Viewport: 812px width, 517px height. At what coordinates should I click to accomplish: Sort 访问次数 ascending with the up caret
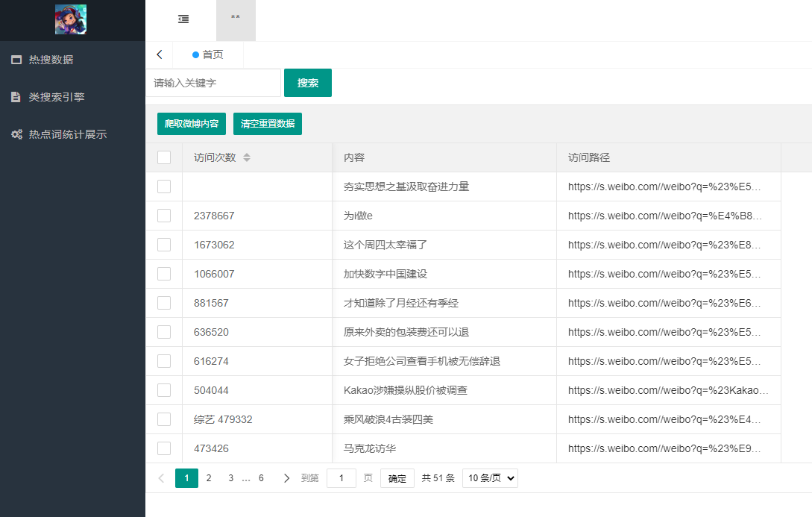click(247, 154)
